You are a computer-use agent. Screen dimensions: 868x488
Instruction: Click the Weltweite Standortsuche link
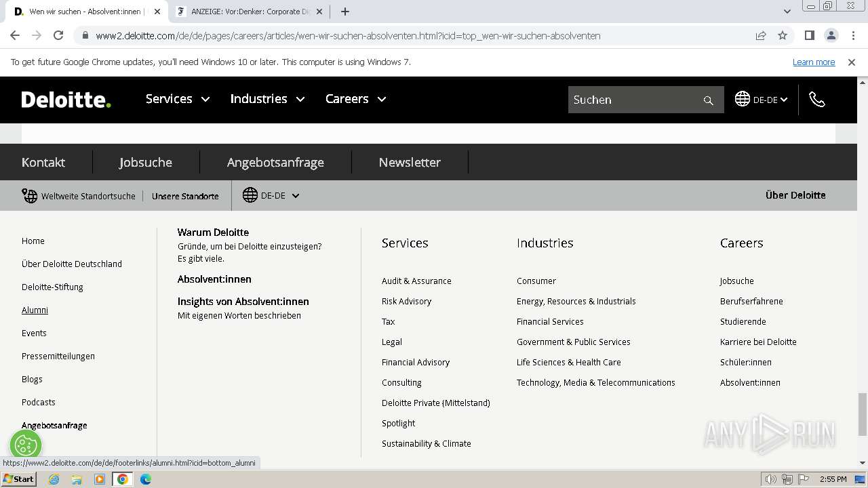point(88,197)
